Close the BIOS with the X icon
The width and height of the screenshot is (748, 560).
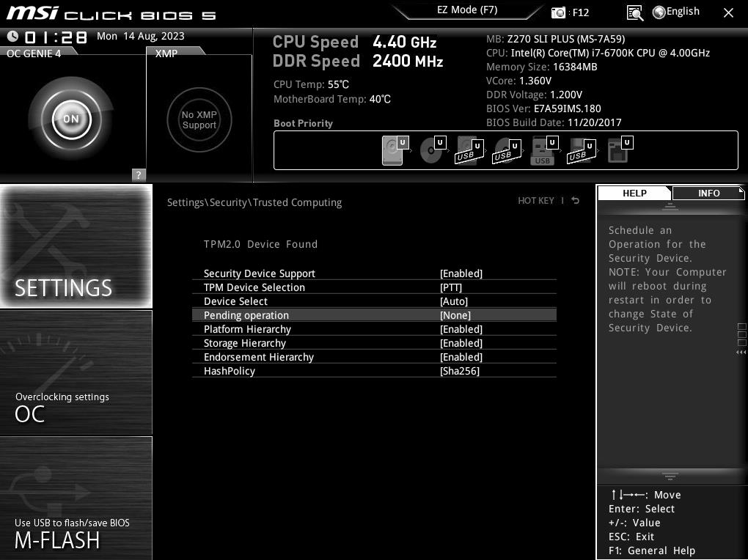[x=728, y=13]
